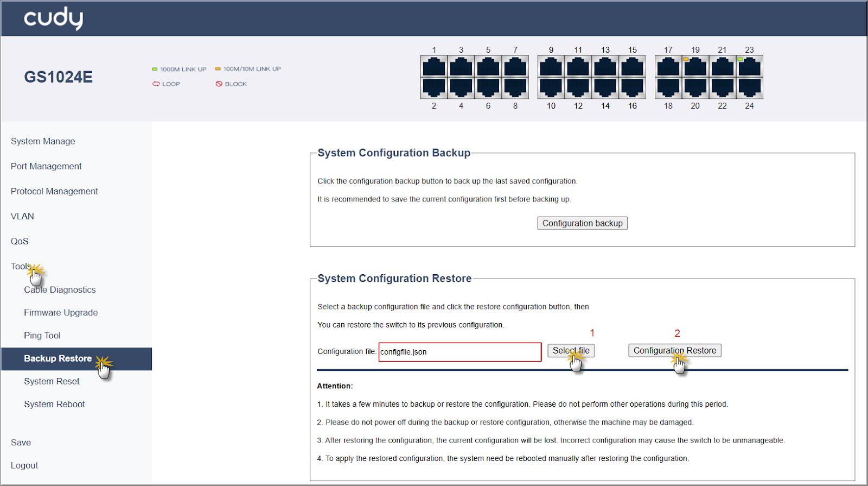Screen dimensions: 868x486
Task: Select port 7 jack icon
Action: (x=515, y=67)
